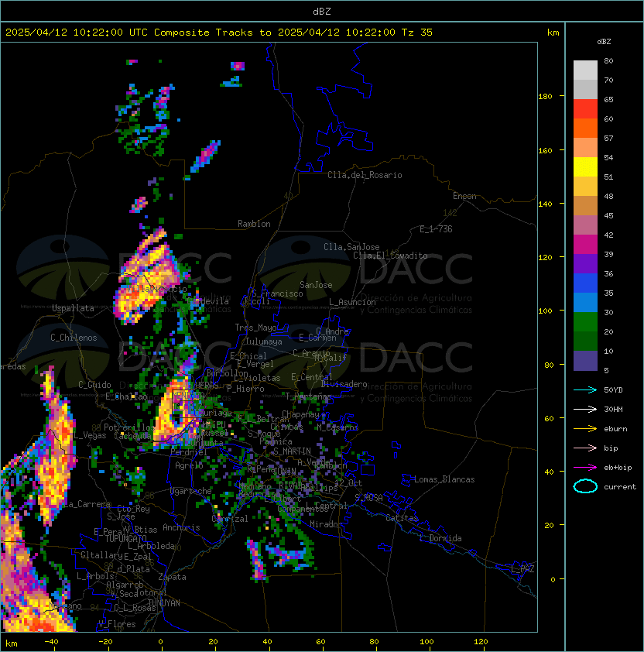Click the cyan 50YD arrow icon

pyautogui.click(x=585, y=389)
